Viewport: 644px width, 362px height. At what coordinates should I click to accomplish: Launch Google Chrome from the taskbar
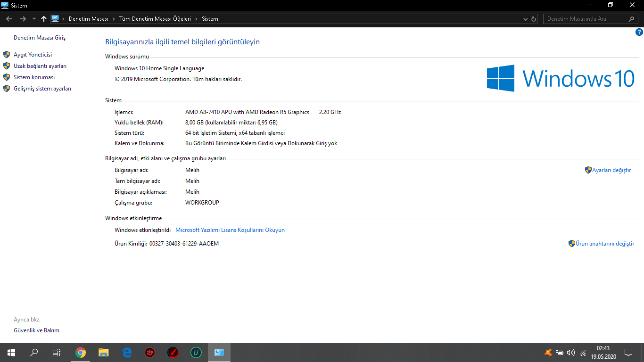(x=81, y=353)
